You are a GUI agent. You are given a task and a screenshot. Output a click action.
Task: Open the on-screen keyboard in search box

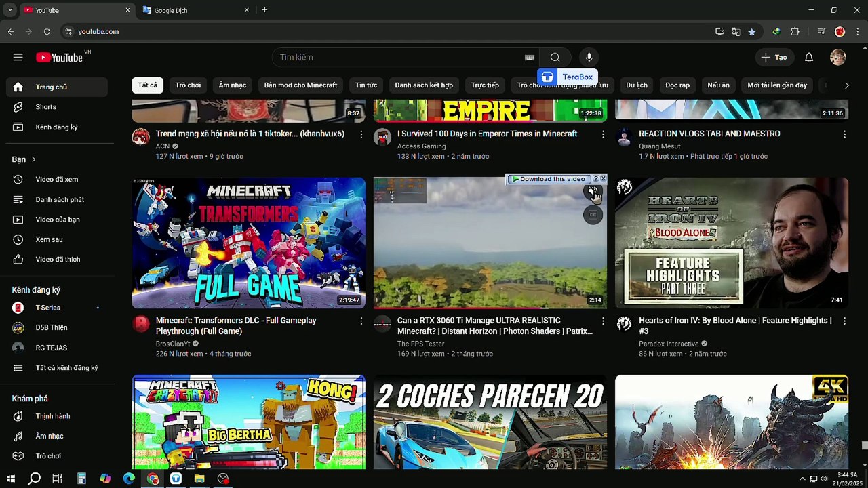[x=530, y=58]
